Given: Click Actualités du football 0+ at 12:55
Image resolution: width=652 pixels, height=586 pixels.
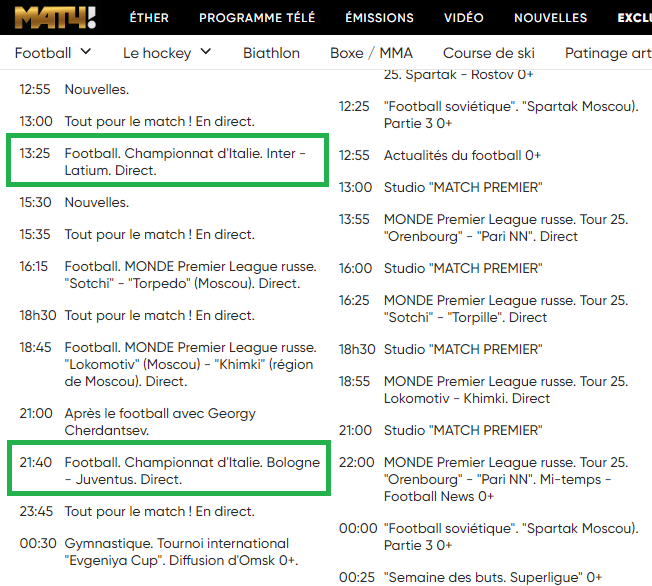Looking at the screenshot, I should coord(440,156).
